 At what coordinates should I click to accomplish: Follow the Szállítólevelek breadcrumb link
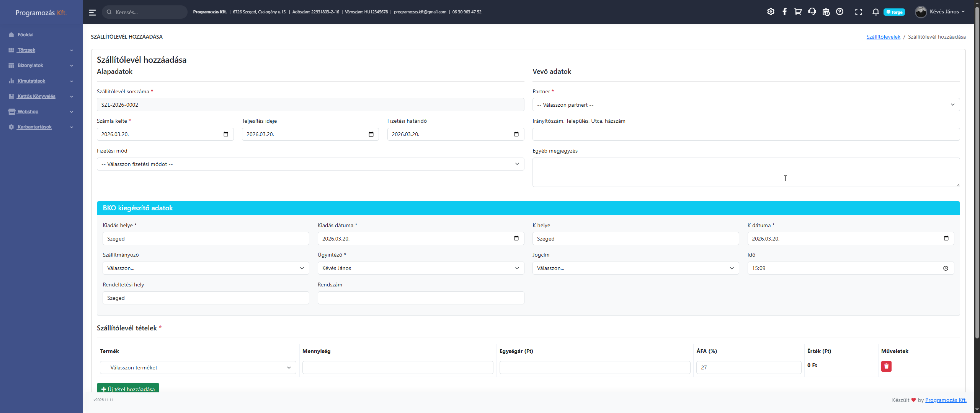point(883,37)
